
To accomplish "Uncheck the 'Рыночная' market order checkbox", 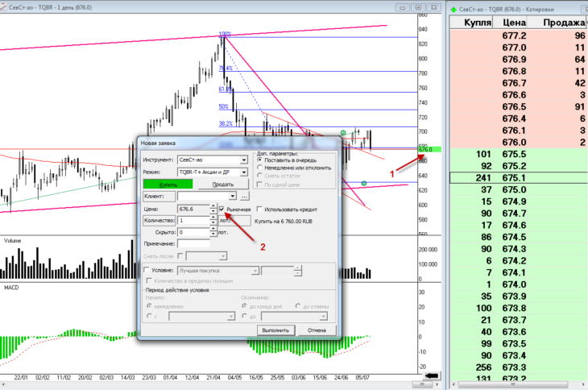I will tap(222, 209).
